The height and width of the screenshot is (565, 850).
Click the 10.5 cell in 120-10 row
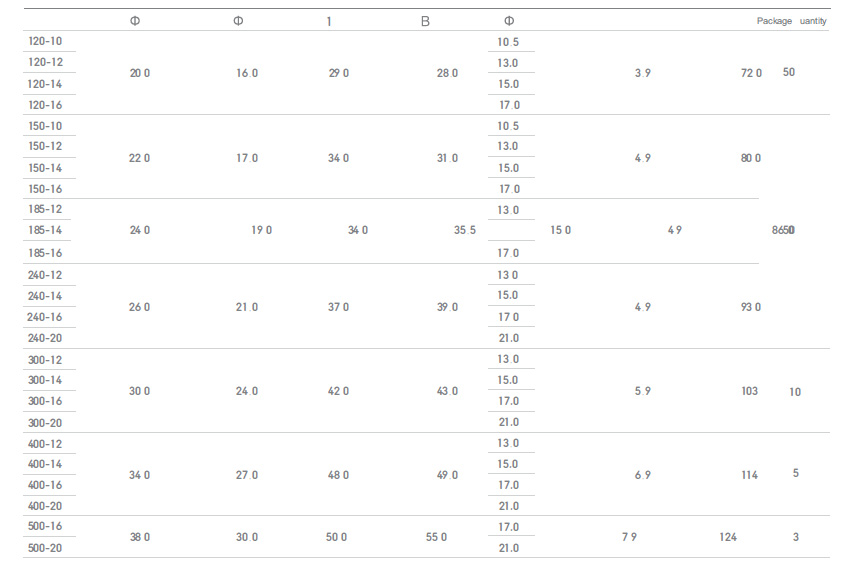[508, 42]
